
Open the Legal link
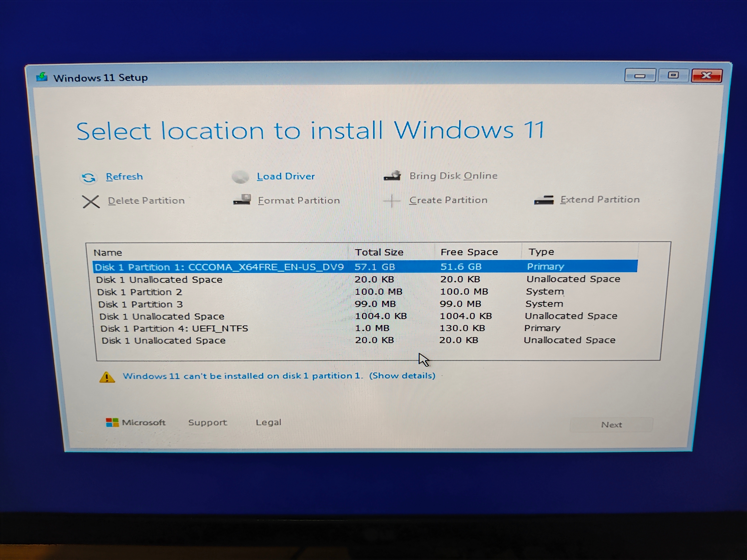click(268, 422)
